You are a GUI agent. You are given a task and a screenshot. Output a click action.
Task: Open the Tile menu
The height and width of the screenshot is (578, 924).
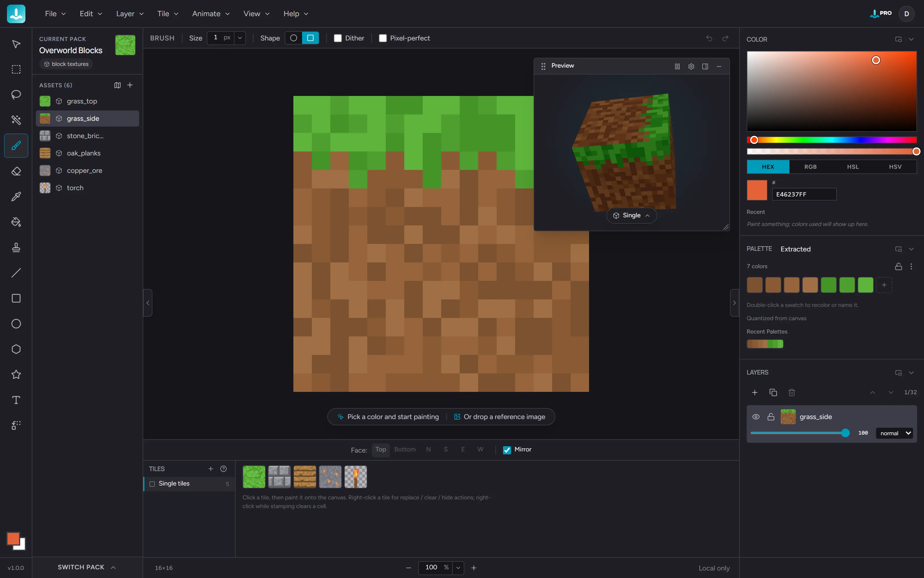pos(167,14)
